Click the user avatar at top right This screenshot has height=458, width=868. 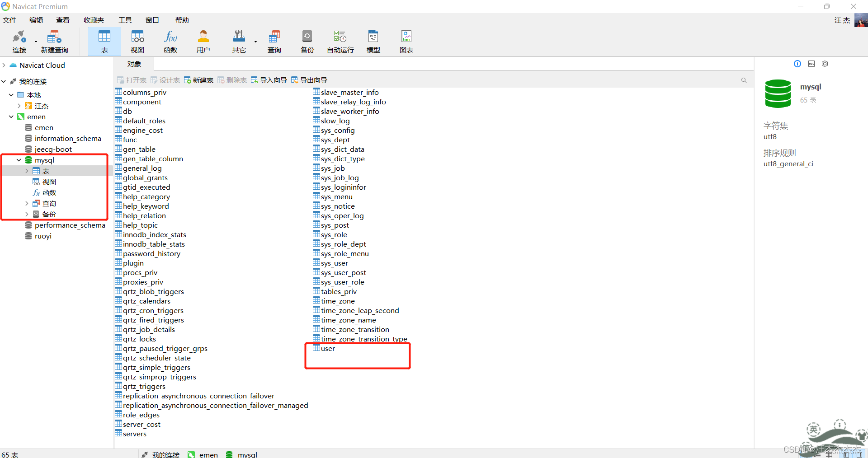861,20
